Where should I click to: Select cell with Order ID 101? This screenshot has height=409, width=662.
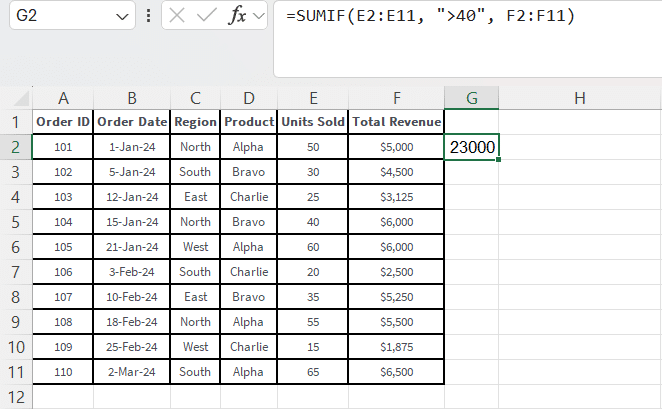tap(63, 147)
